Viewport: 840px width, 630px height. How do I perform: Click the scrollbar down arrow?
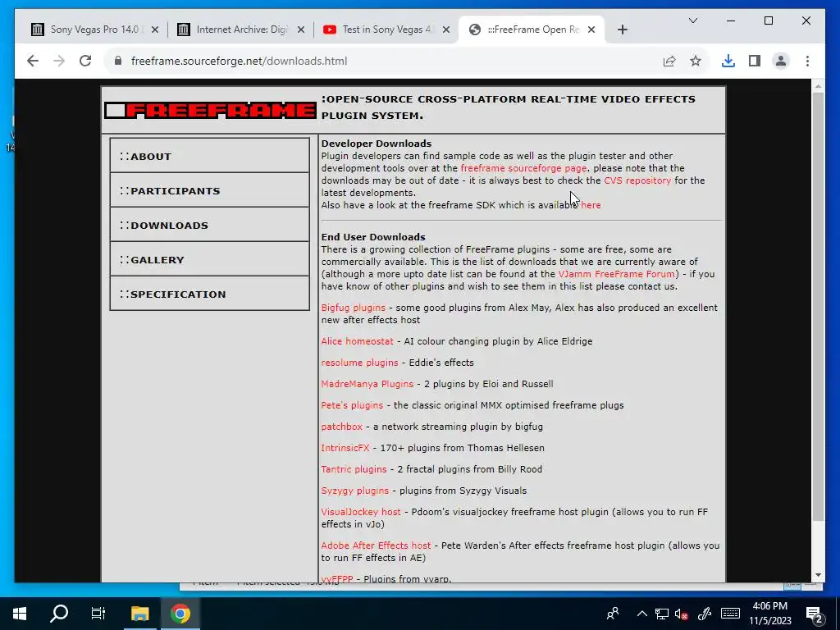(x=818, y=575)
